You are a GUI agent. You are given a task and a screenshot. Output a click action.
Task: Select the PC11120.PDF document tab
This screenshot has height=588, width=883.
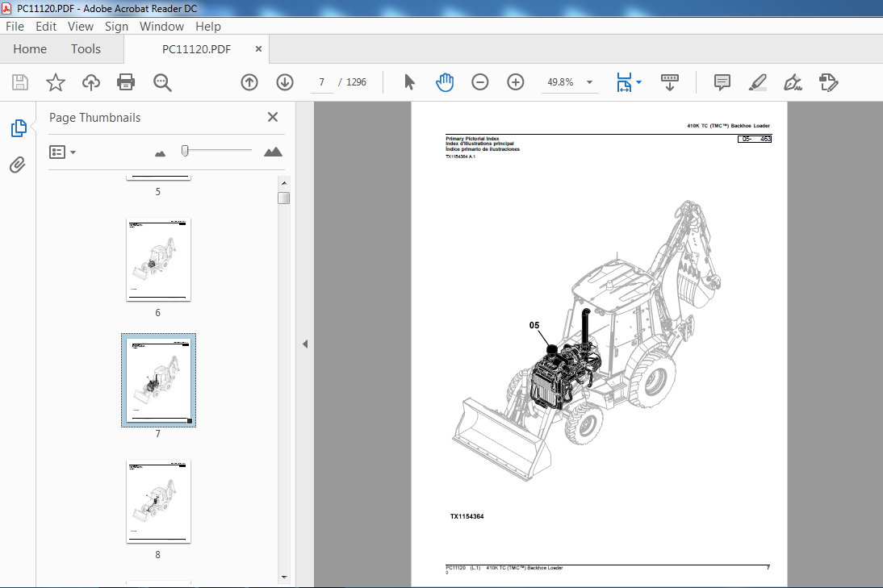click(196, 49)
